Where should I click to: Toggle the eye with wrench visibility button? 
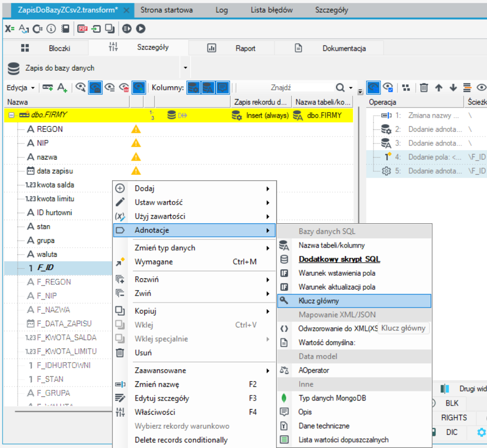[x=81, y=88]
